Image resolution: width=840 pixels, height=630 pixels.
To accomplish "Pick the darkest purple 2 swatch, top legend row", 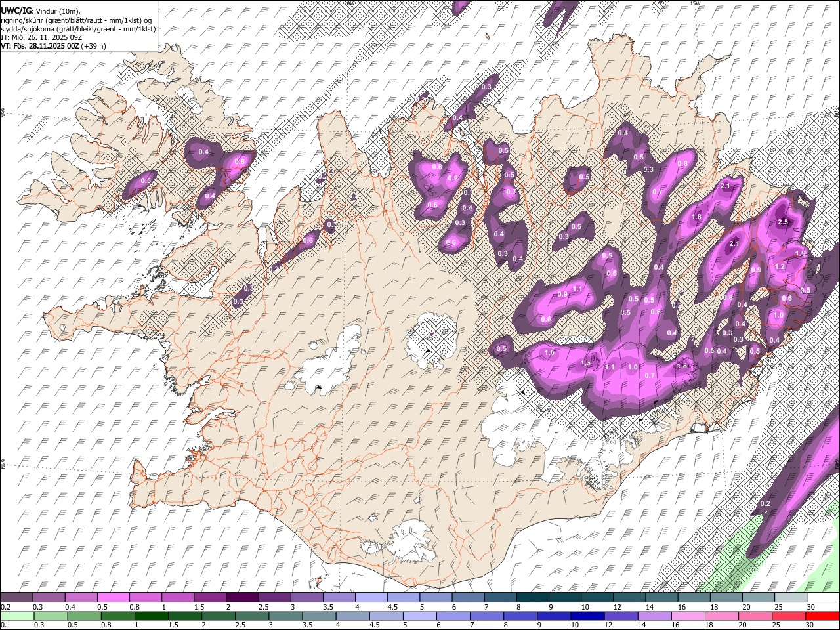I will click(242, 598).
